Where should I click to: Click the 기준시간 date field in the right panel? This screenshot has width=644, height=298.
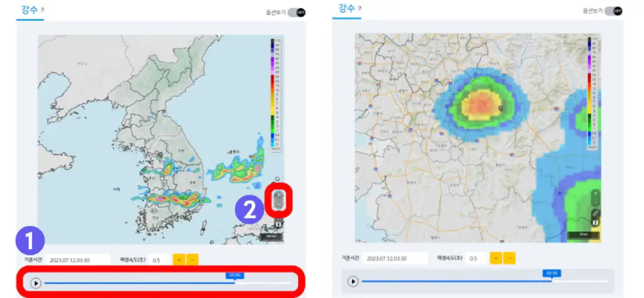point(395,258)
